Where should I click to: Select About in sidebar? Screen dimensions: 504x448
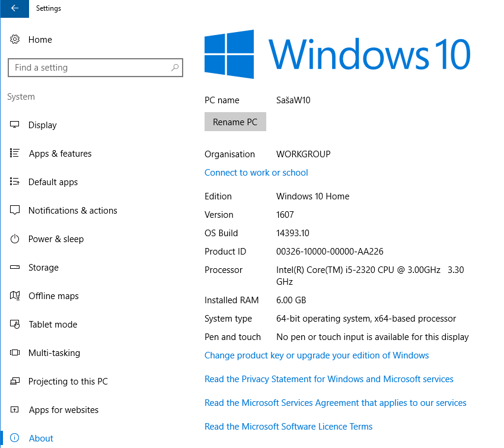pos(41,439)
